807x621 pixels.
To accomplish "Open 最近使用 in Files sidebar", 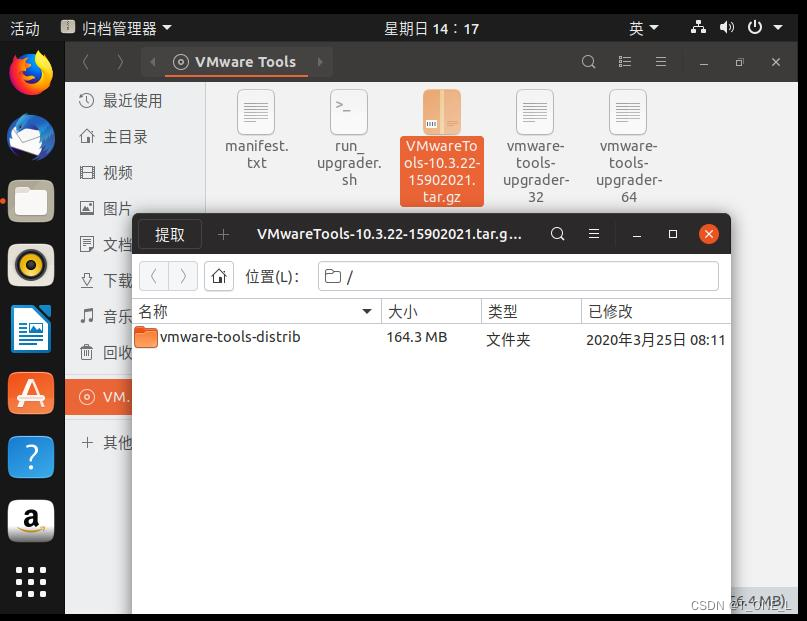I will 135,101.
